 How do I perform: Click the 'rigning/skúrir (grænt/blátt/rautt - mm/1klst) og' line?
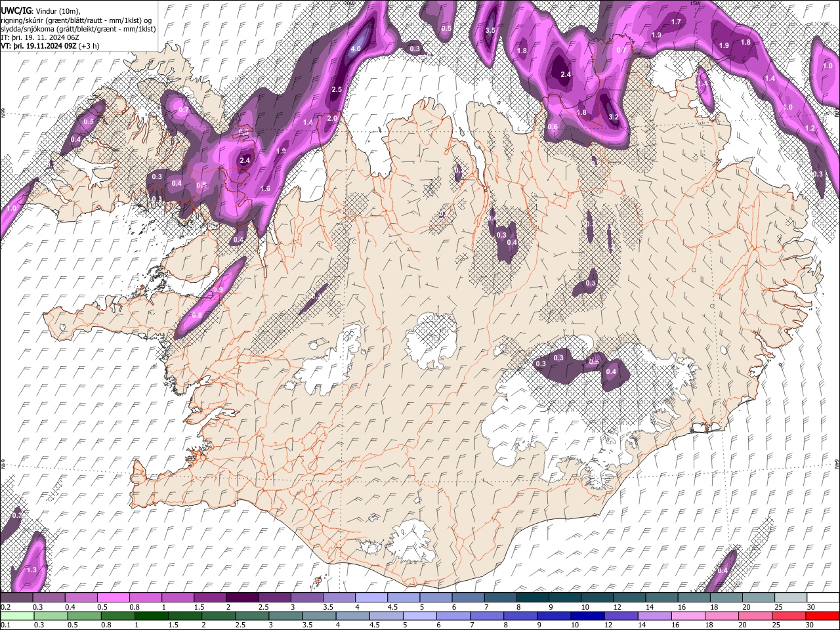click(76, 20)
